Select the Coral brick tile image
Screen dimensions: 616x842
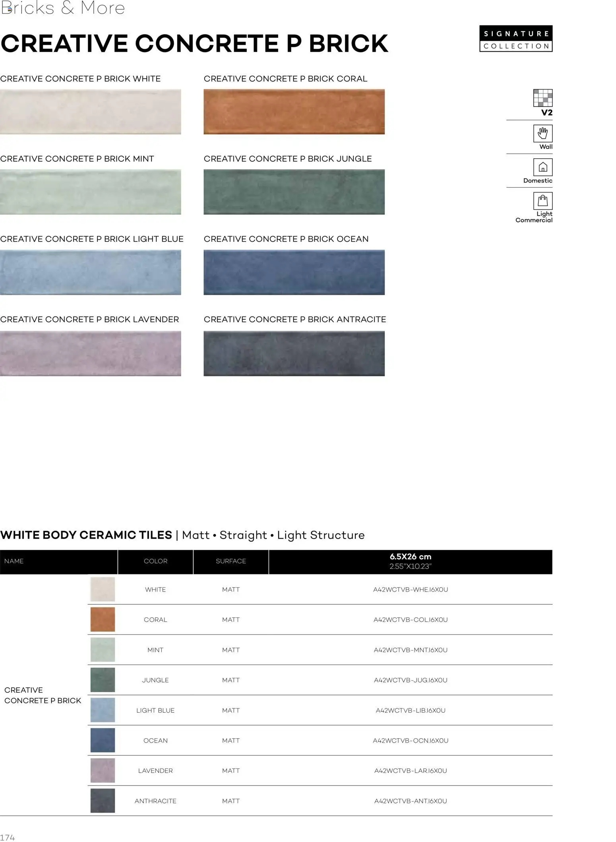[294, 112]
